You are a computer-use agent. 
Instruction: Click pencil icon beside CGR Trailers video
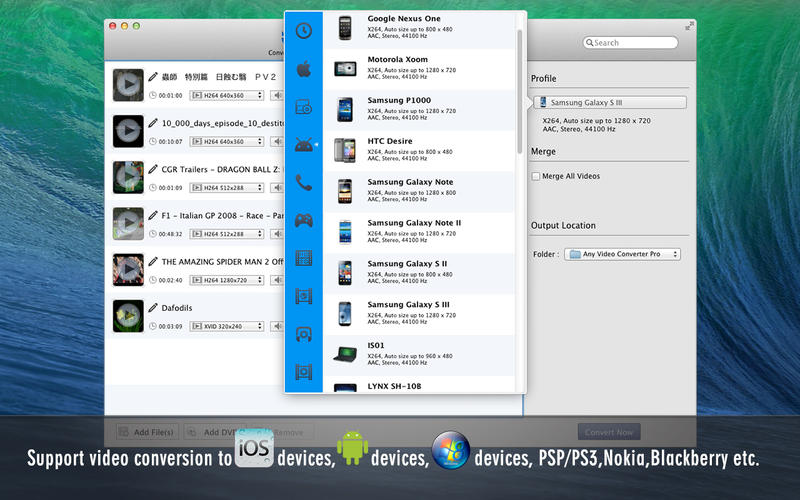[153, 169]
